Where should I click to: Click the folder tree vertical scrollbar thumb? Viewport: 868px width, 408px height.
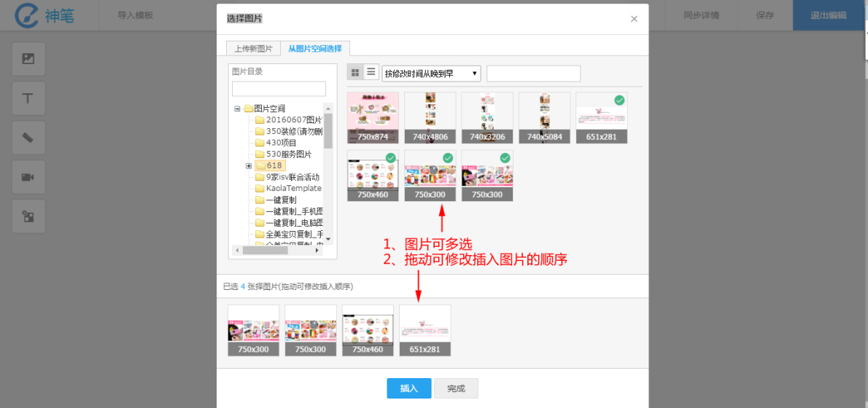328,131
